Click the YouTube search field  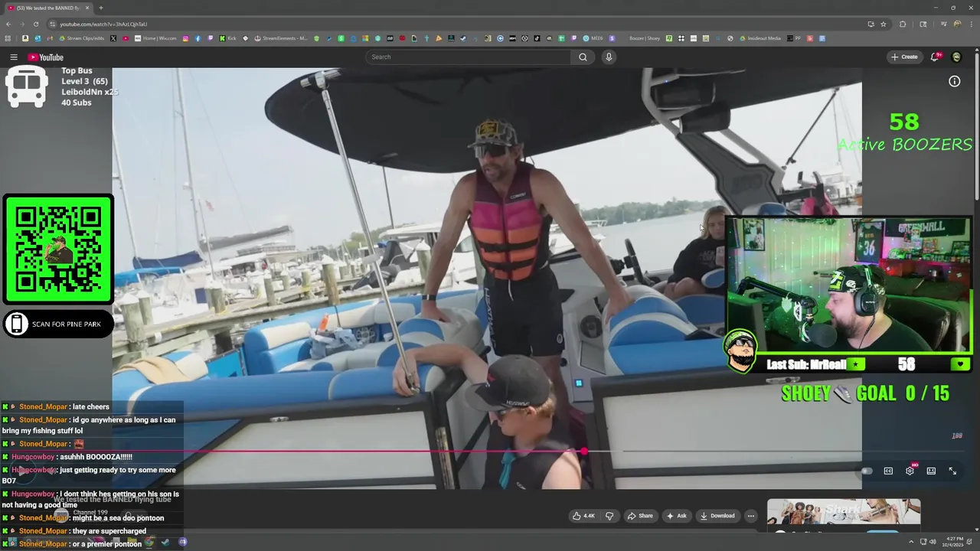[x=468, y=57]
